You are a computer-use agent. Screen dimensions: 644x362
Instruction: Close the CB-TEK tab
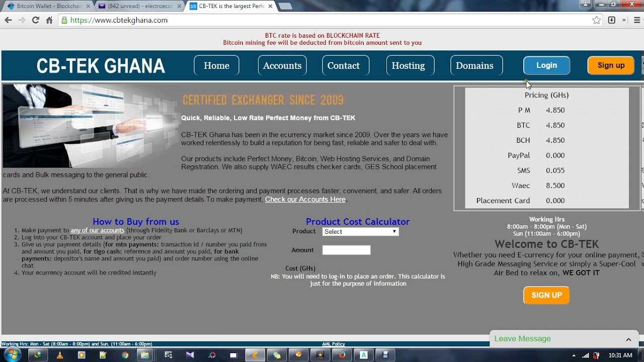pos(270,7)
